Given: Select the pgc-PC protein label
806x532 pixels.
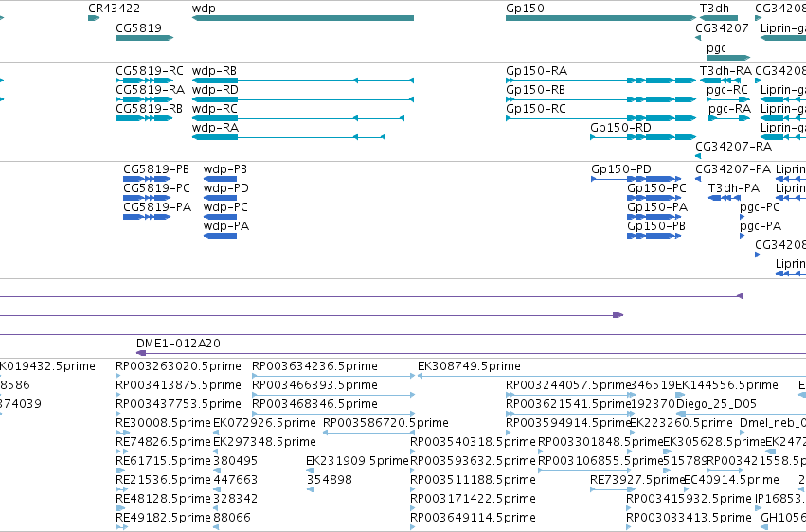Looking at the screenshot, I should coord(760,207).
